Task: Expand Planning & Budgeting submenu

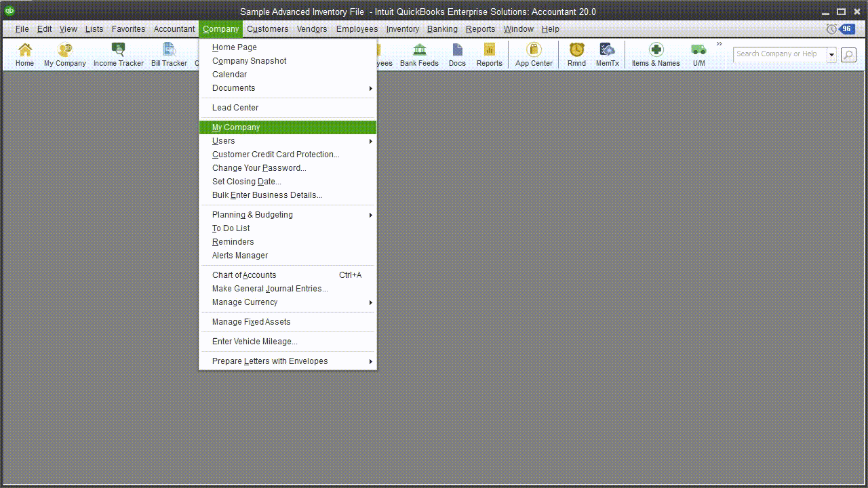Action: click(x=288, y=215)
